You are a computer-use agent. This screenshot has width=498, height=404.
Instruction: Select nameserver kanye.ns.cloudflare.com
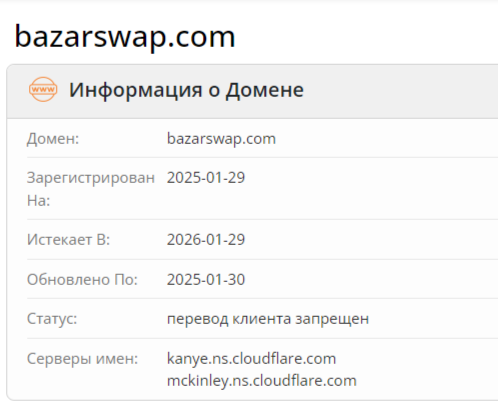click(x=251, y=359)
